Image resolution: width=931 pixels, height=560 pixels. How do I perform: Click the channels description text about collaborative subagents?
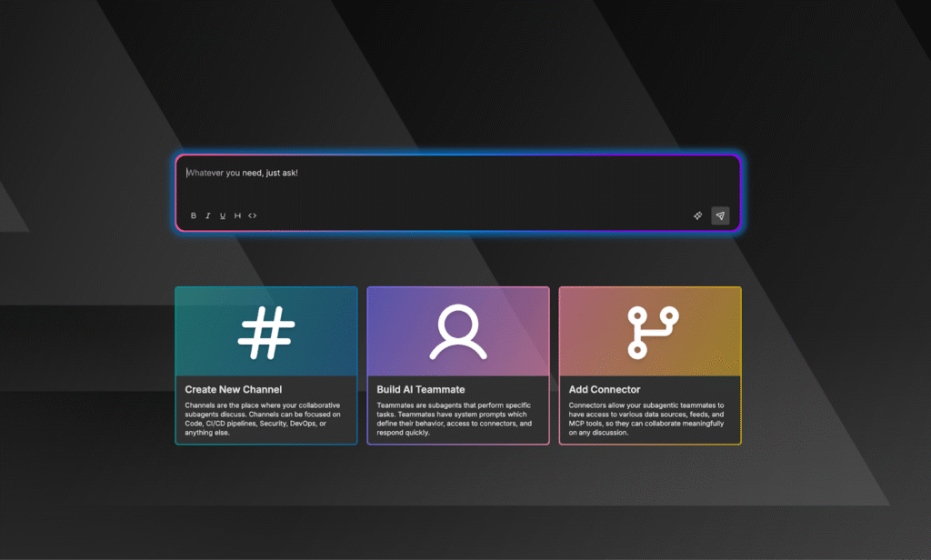[x=262, y=419]
